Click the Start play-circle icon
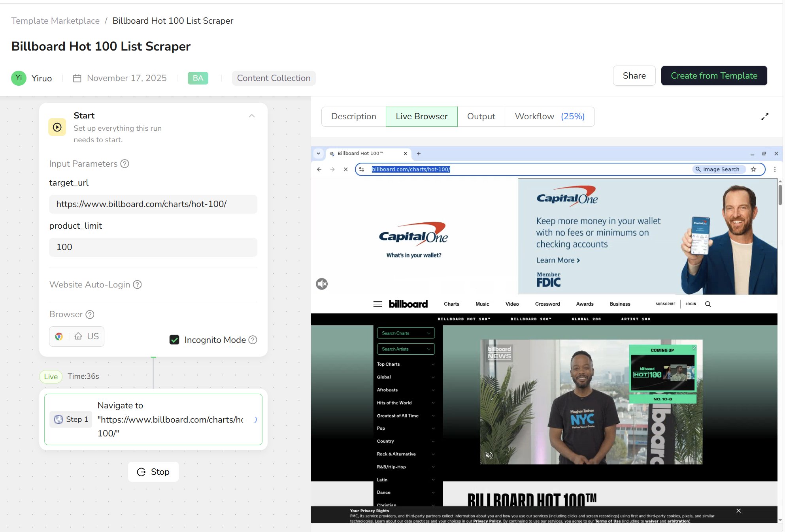 (x=57, y=127)
